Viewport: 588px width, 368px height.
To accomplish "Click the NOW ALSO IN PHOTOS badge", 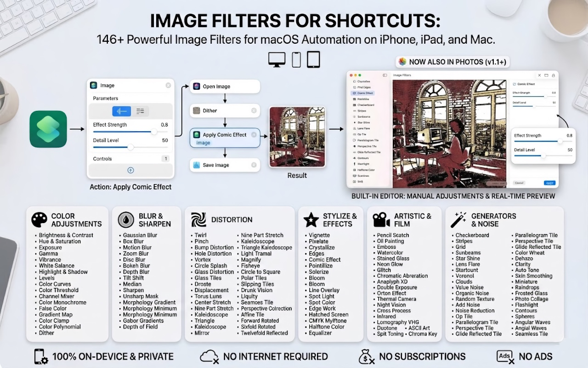I will [453, 62].
